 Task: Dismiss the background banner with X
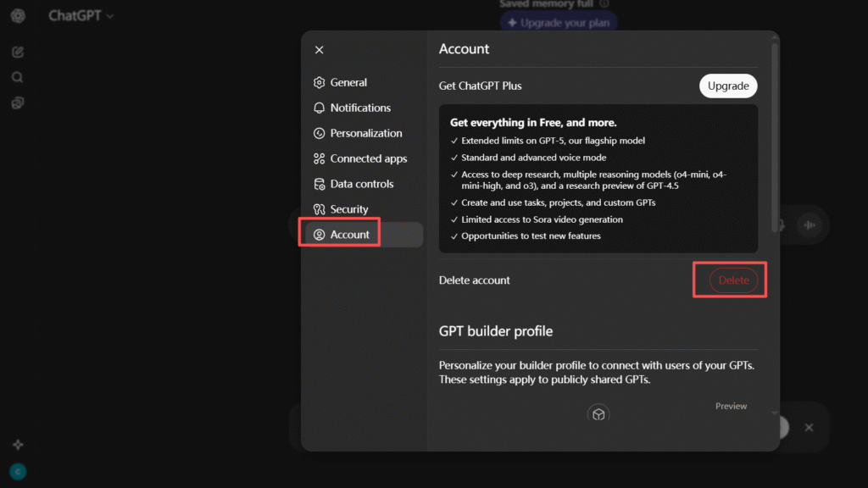coord(809,427)
